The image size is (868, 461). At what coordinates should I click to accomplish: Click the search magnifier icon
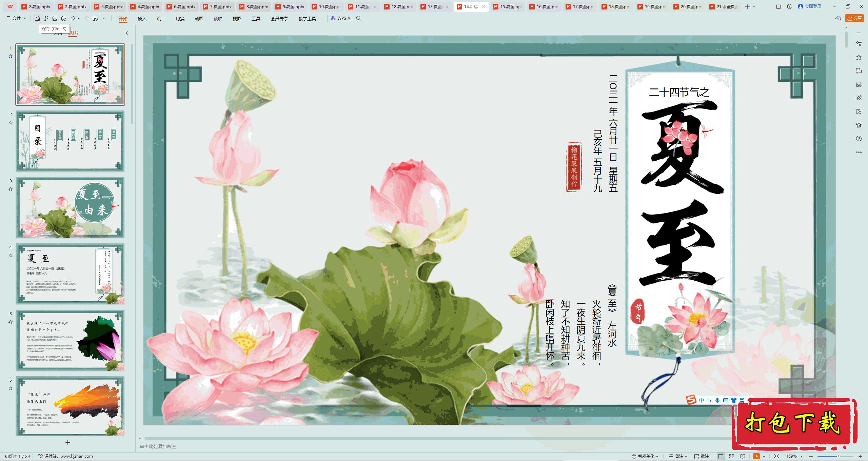coord(359,18)
